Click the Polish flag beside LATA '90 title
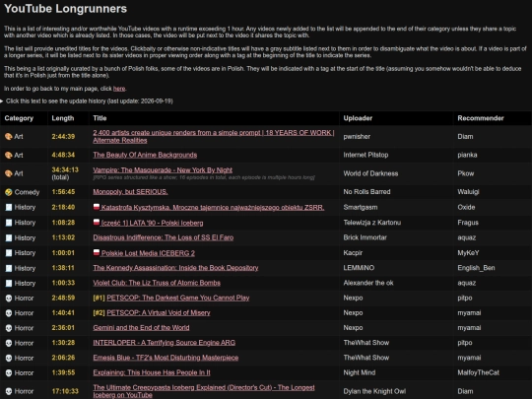The width and height of the screenshot is (532, 399). [97, 223]
